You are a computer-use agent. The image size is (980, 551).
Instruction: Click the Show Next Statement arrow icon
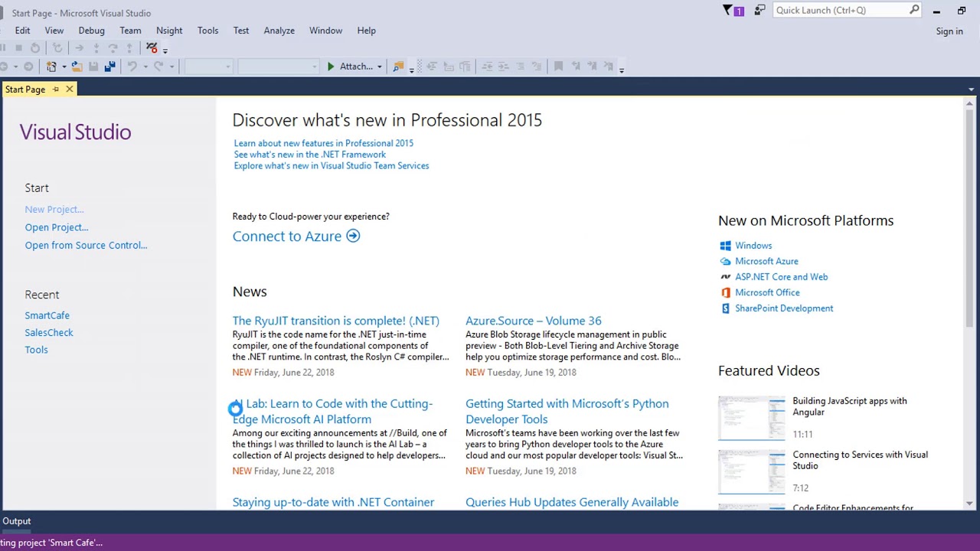tap(79, 48)
